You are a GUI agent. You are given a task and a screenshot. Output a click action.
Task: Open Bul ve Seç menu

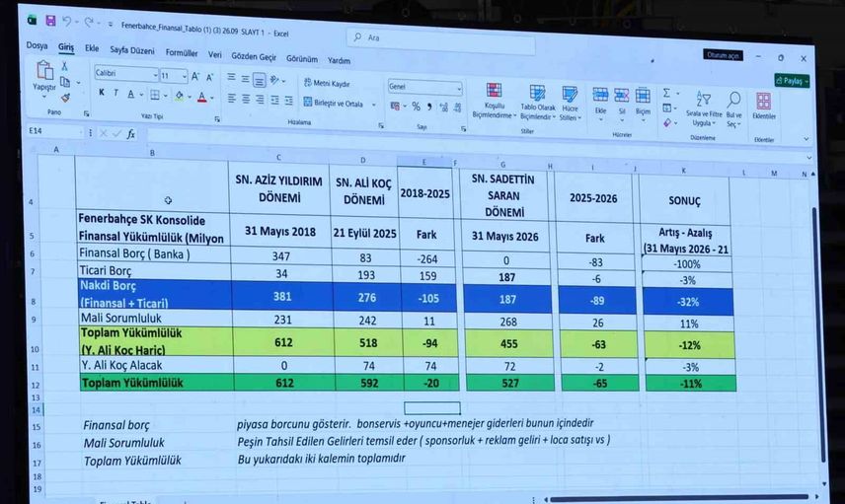pyautogui.click(x=733, y=110)
